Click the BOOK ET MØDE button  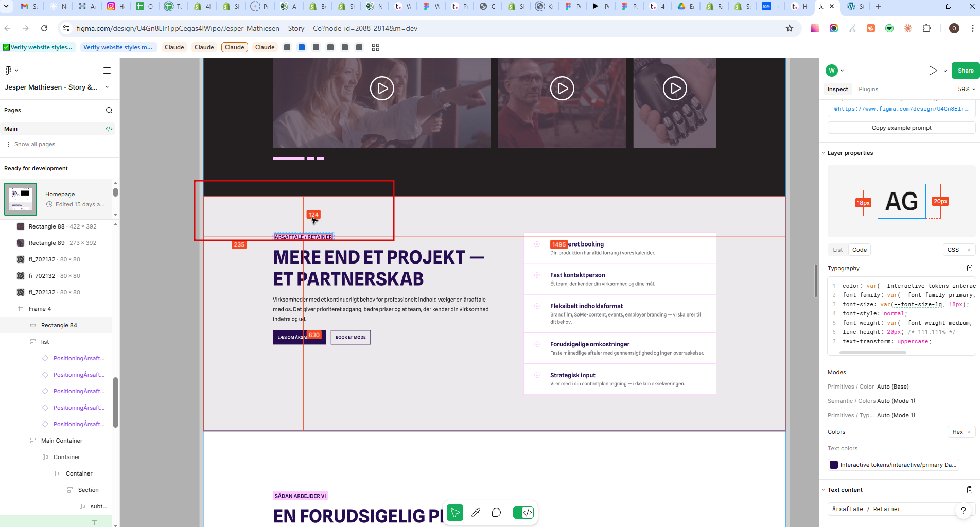click(x=351, y=337)
